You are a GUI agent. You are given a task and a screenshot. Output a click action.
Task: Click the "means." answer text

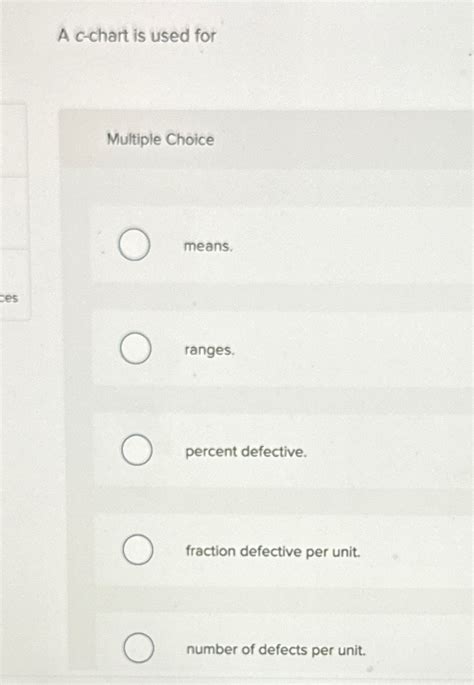[x=208, y=246]
